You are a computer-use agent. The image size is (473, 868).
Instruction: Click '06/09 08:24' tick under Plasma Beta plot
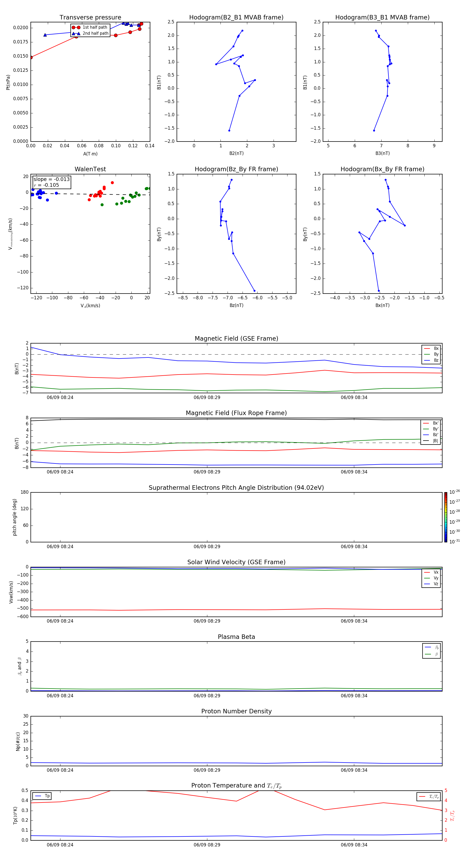(x=60, y=696)
